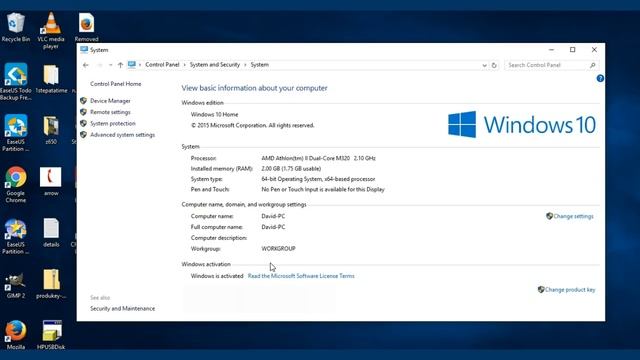Click the 64-bit Operating System text

[318, 179]
